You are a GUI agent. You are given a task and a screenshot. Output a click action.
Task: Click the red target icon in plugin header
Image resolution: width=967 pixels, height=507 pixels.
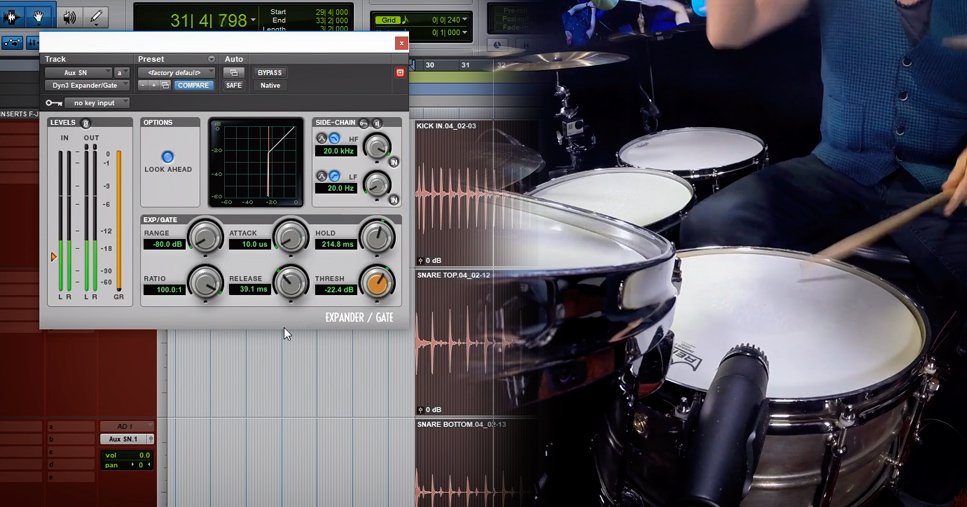pyautogui.click(x=400, y=72)
